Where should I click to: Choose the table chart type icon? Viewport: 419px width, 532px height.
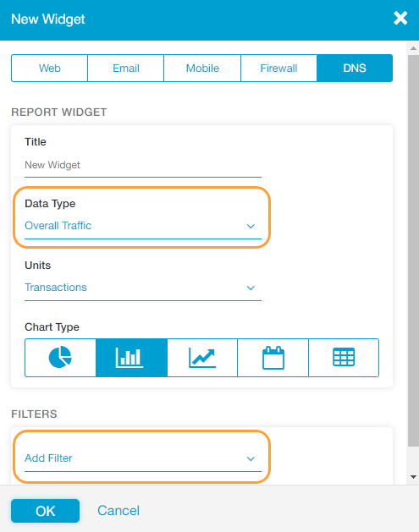click(x=344, y=357)
